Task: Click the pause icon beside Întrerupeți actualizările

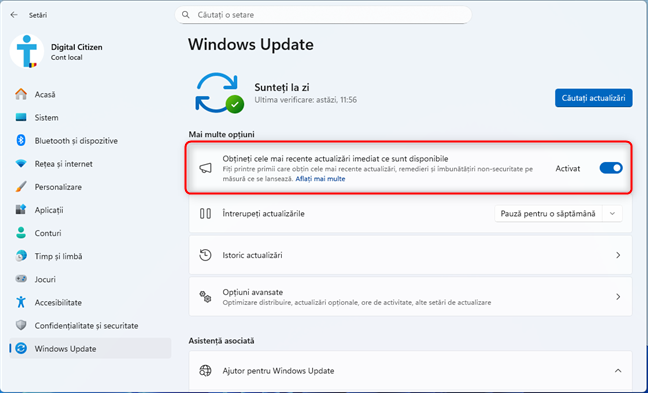Action: 205,214
